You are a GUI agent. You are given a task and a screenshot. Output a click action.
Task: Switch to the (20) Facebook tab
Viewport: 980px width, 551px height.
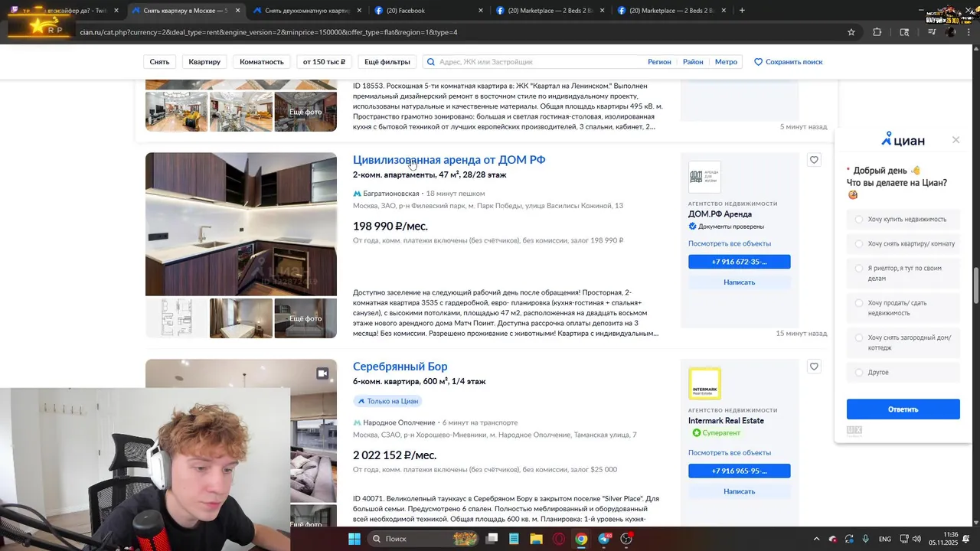pyautogui.click(x=429, y=11)
